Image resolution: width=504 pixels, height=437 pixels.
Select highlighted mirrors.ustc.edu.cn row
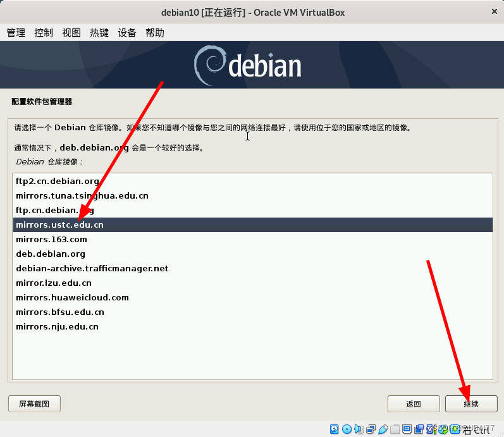[x=253, y=225]
